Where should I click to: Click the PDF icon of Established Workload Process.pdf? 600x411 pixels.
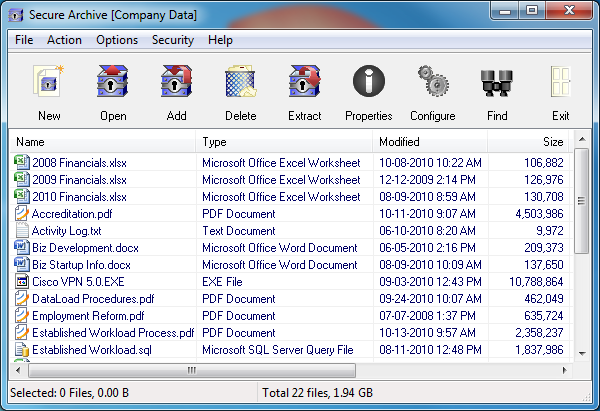[22, 332]
